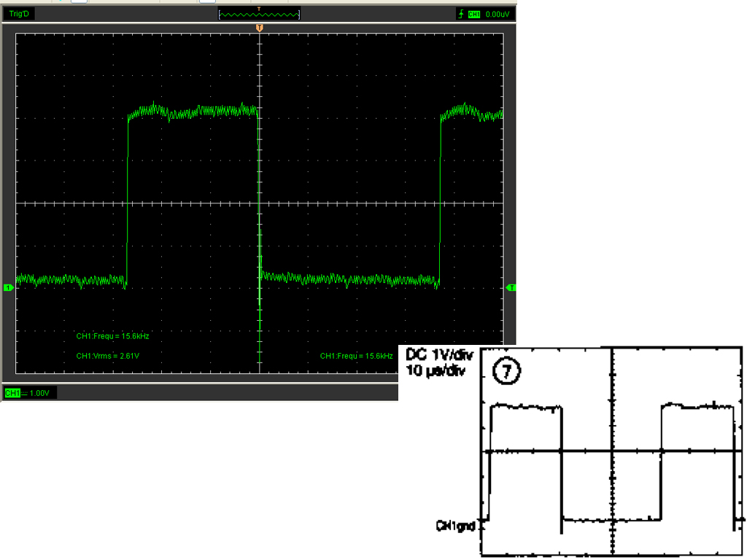The height and width of the screenshot is (560, 747).
Task: Click the CH1 trigger source badge at top right
Action: (x=474, y=14)
